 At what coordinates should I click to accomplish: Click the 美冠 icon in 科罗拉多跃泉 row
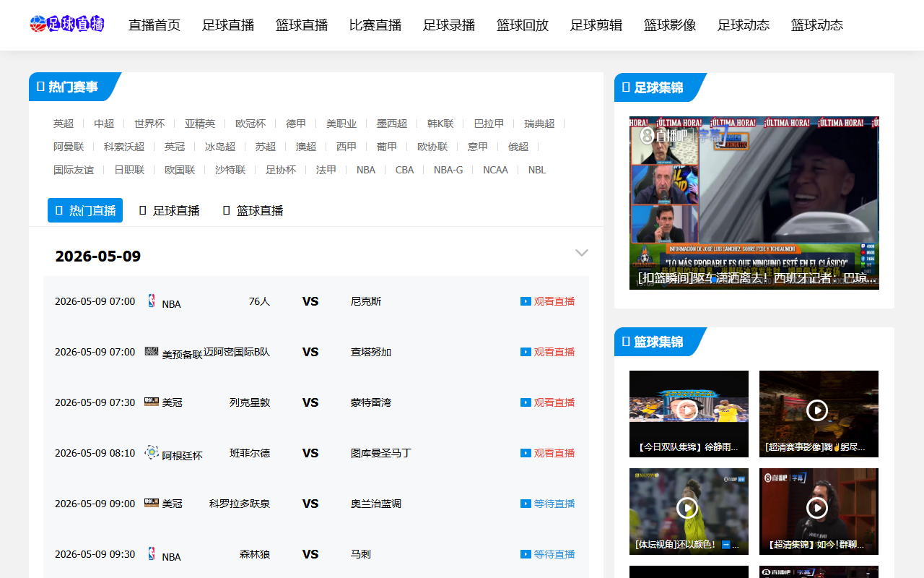tap(152, 503)
